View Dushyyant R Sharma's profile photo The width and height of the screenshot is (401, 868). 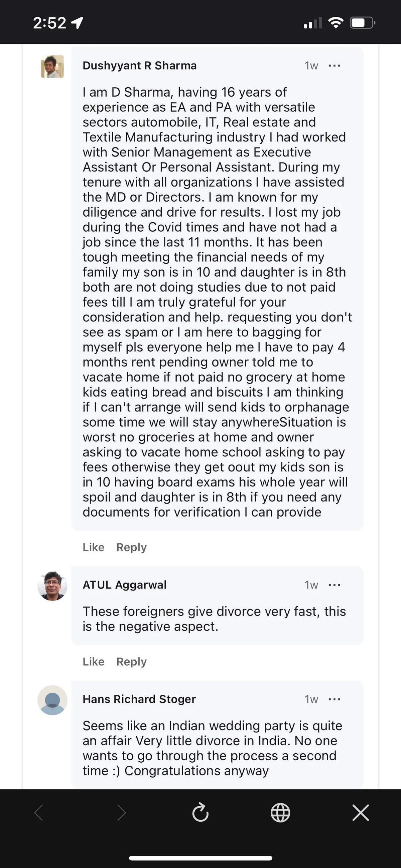52,67
